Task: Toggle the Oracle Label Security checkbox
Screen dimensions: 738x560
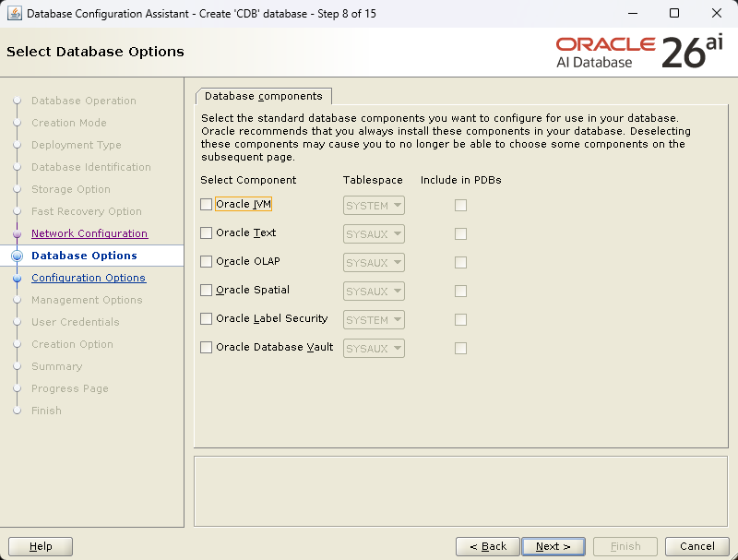Action: [x=206, y=319]
